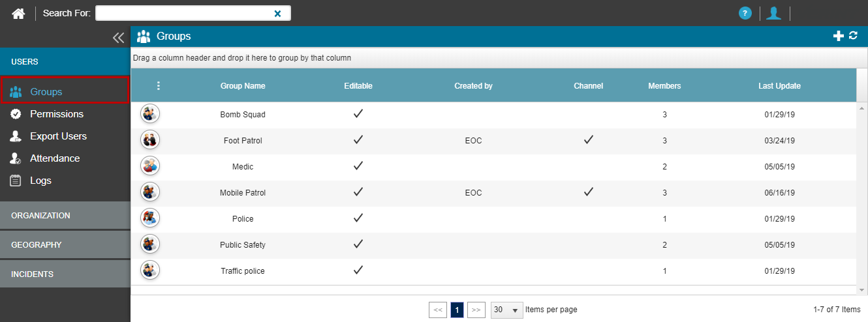
Task: Sort by Created by column header
Action: click(x=473, y=86)
